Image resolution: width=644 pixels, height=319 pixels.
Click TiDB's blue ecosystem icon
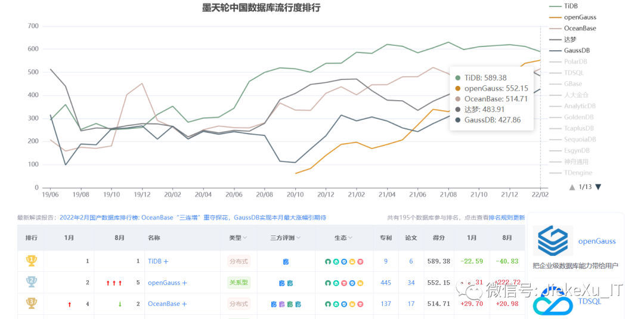click(344, 262)
